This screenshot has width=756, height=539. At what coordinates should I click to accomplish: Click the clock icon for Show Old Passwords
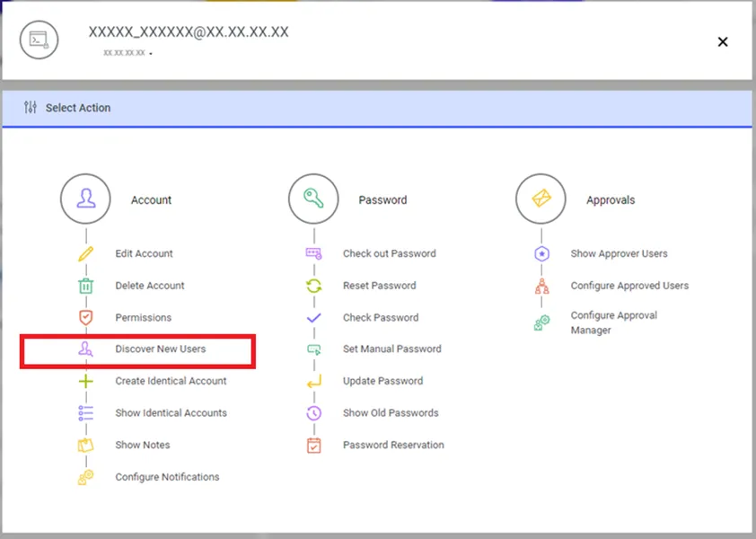point(314,413)
